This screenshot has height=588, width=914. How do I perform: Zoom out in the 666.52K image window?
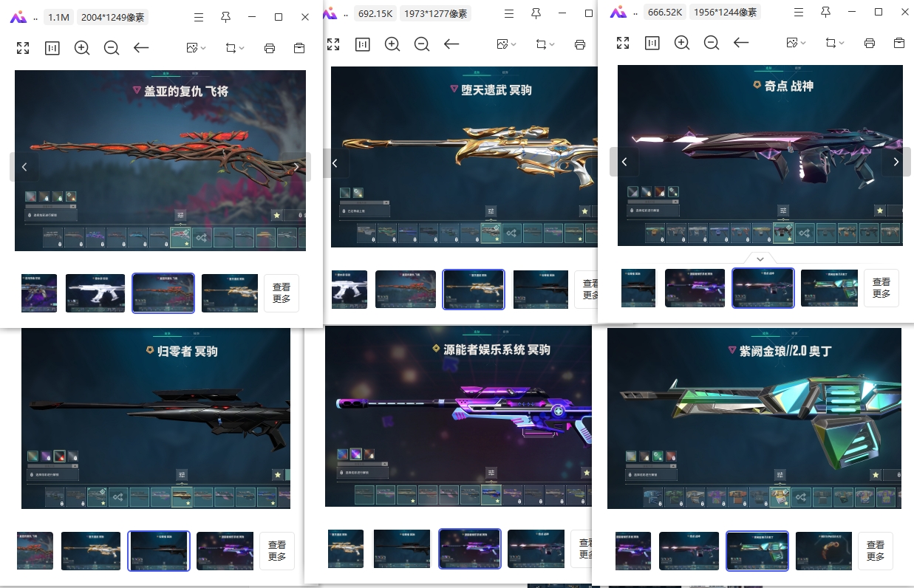coord(712,43)
